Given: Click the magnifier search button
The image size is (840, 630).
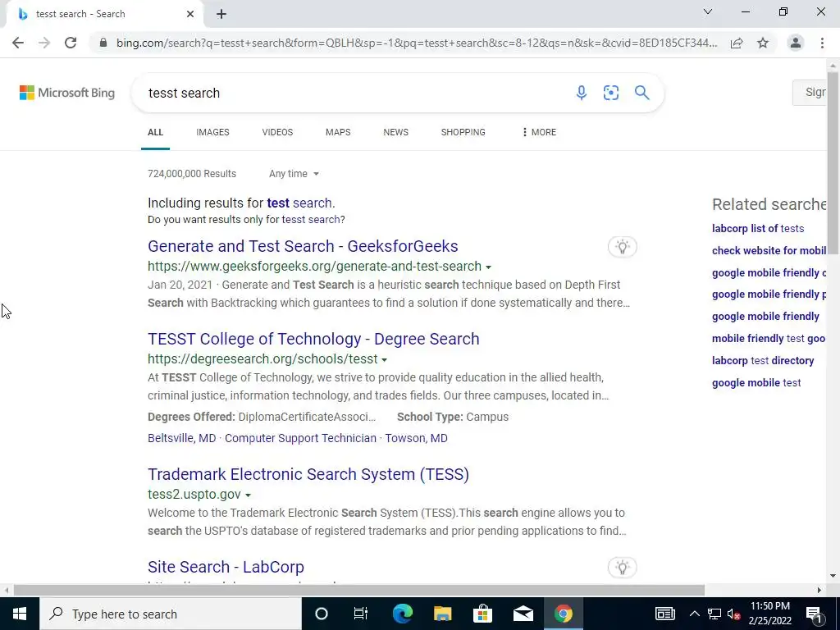Looking at the screenshot, I should click(x=641, y=93).
